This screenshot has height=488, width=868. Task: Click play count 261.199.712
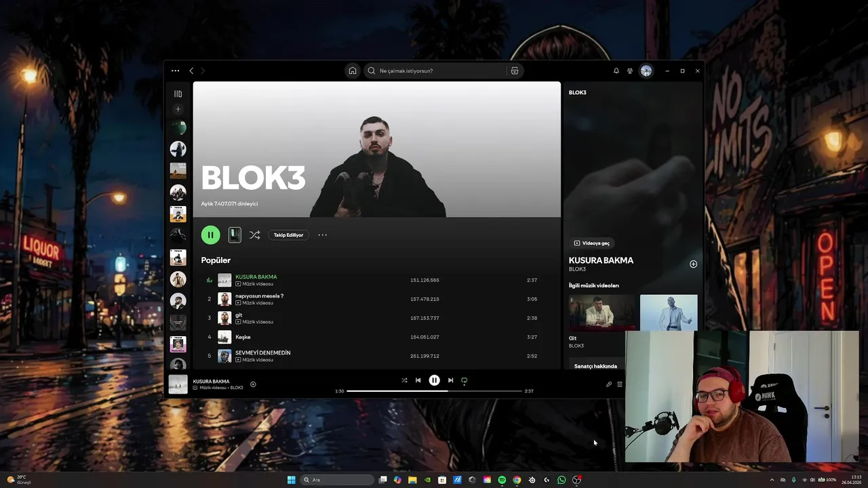[x=425, y=356]
